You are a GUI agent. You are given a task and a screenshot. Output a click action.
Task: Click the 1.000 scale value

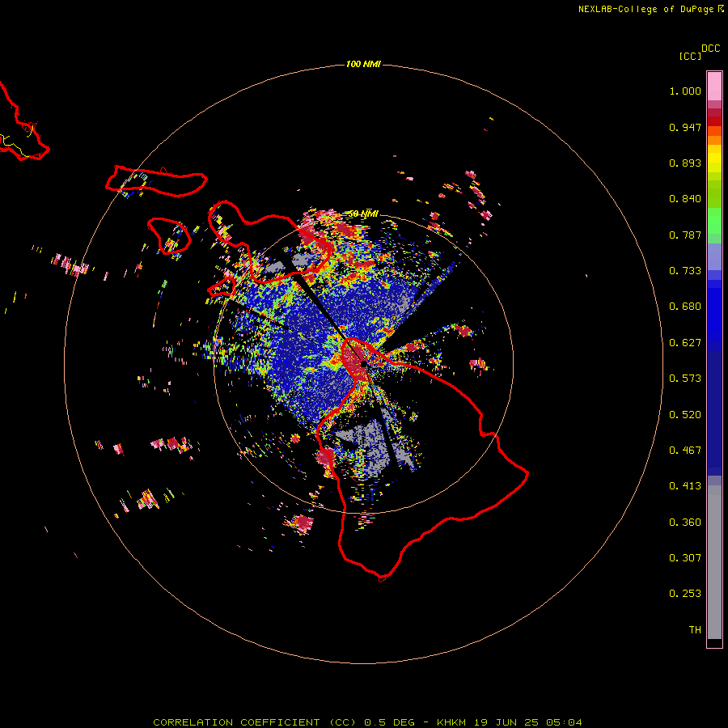click(685, 91)
